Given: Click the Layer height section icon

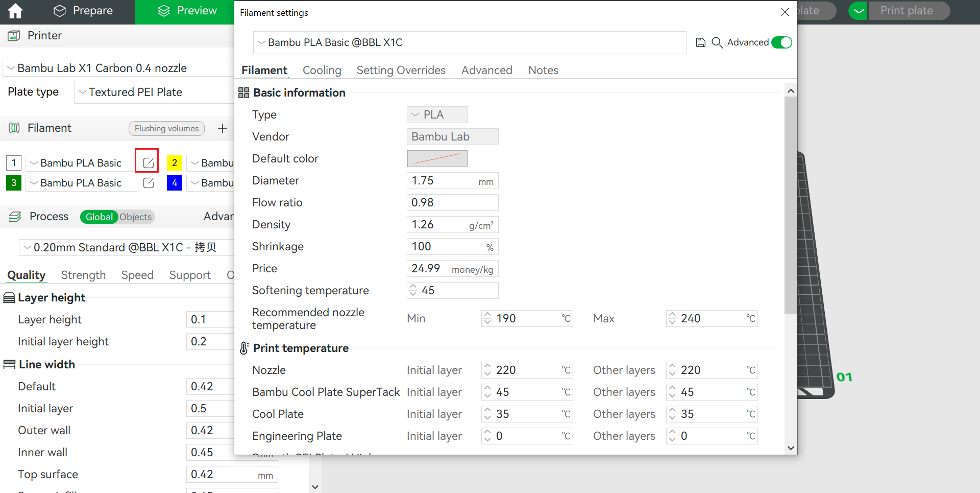Looking at the screenshot, I should coord(9,298).
